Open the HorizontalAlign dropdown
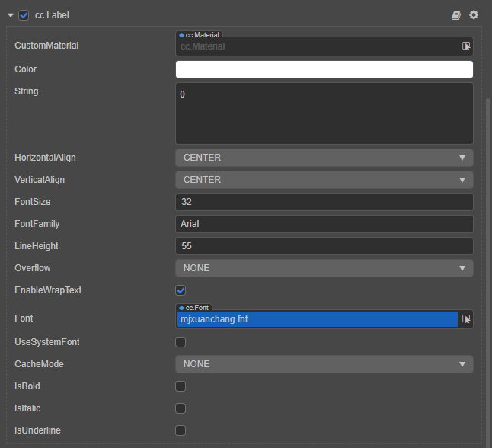The height and width of the screenshot is (448, 492). (324, 158)
